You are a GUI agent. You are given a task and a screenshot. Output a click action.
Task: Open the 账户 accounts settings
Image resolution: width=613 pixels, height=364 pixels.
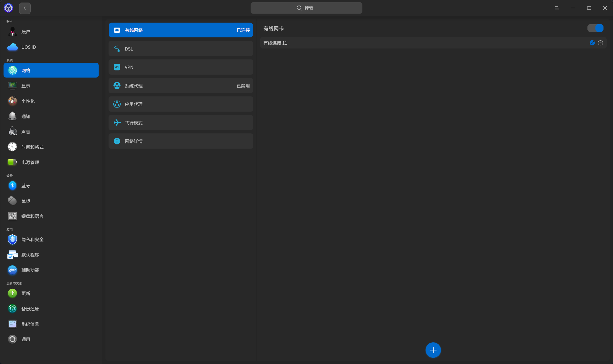click(51, 32)
